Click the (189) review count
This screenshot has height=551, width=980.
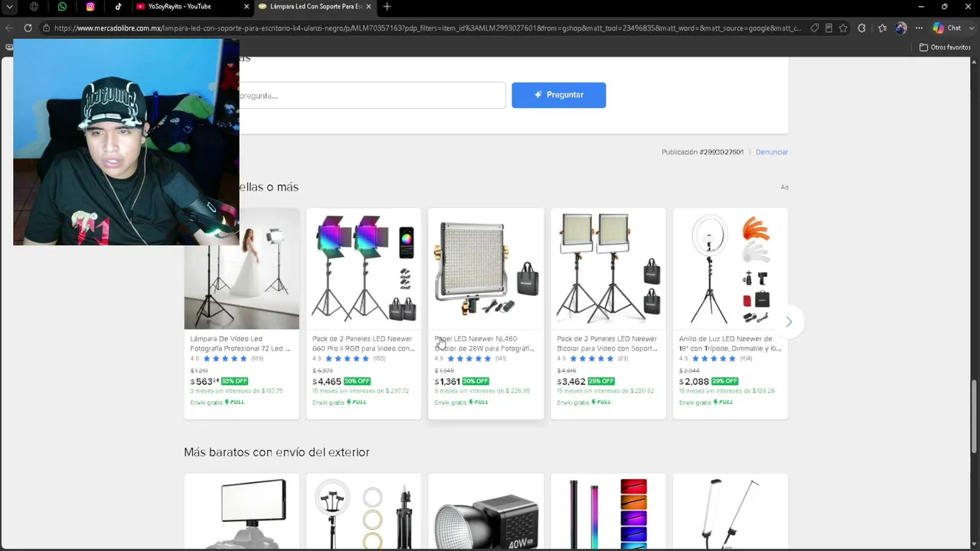click(x=257, y=359)
